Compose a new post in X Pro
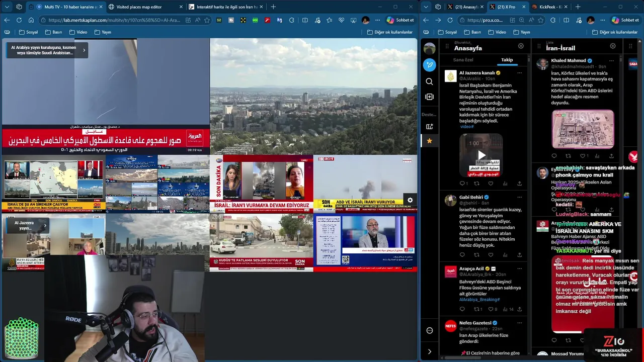The height and width of the screenshot is (362, 644). point(429,64)
